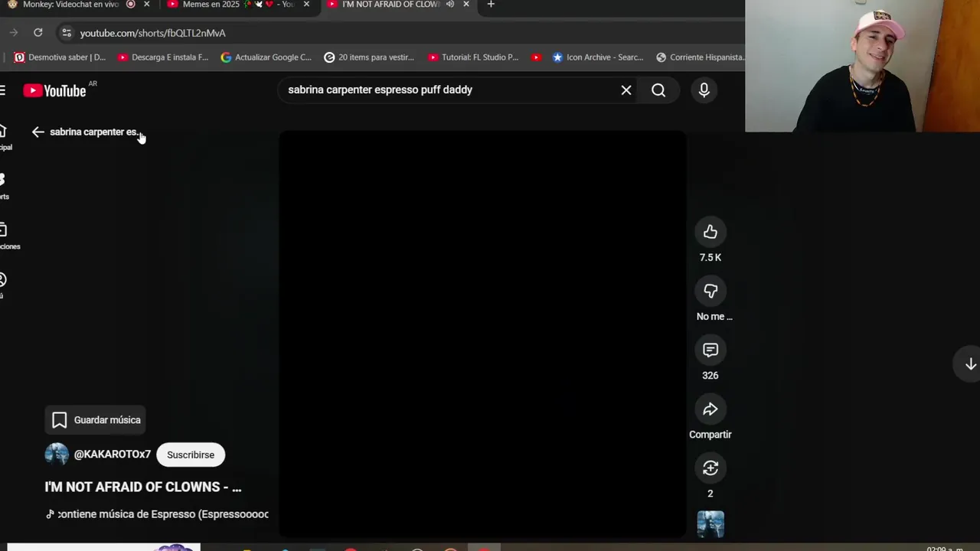Open Descarga E instala F... bookmark
The height and width of the screenshot is (551, 980).
[163, 57]
